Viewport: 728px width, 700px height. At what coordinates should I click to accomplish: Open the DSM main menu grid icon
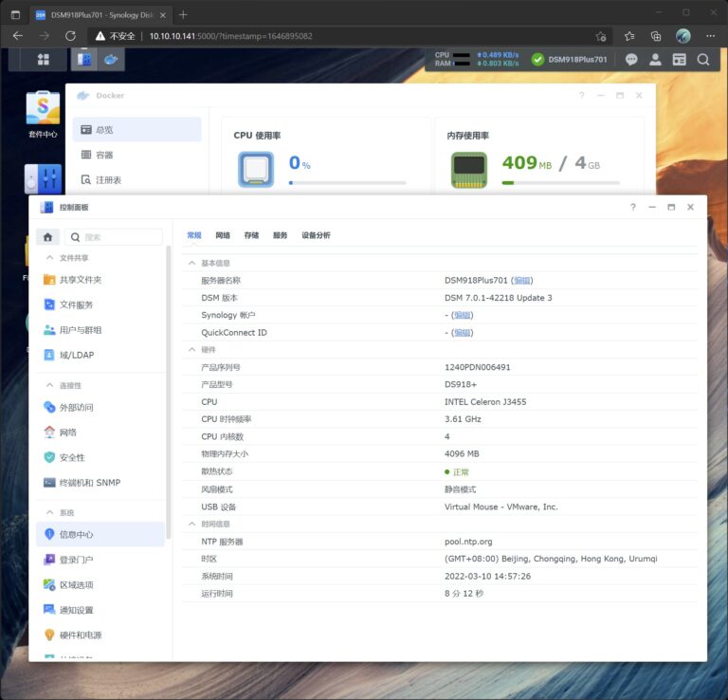coord(44,60)
